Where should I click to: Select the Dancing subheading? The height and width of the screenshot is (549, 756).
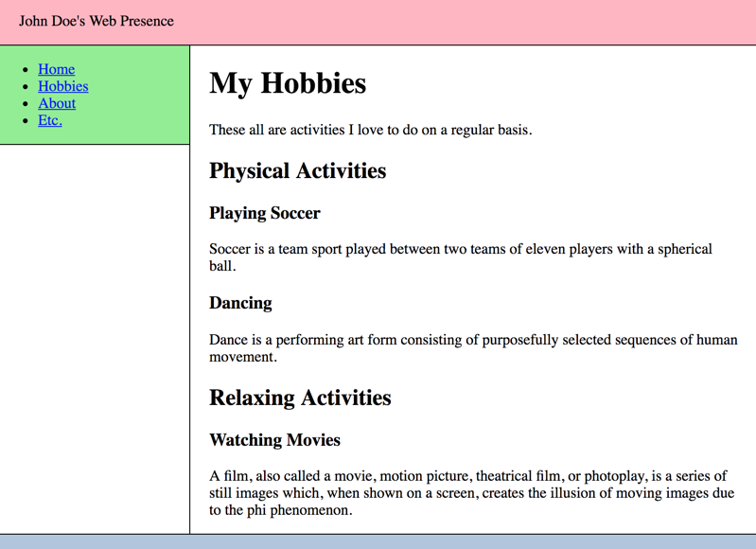240,303
